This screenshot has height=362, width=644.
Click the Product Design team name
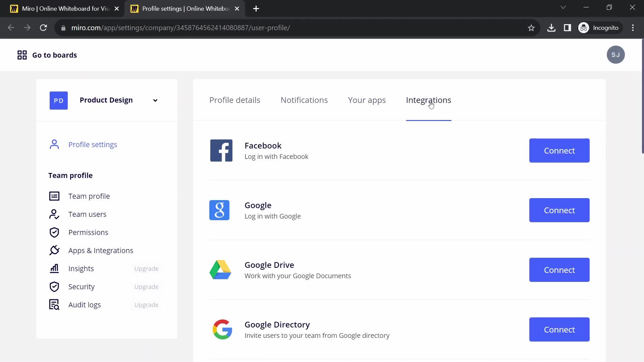tap(106, 100)
